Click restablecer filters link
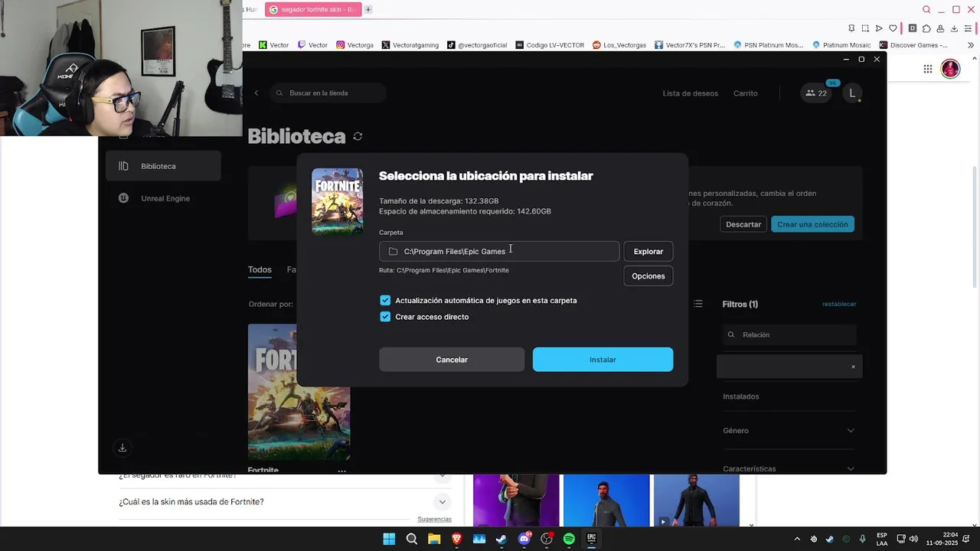 pos(839,304)
